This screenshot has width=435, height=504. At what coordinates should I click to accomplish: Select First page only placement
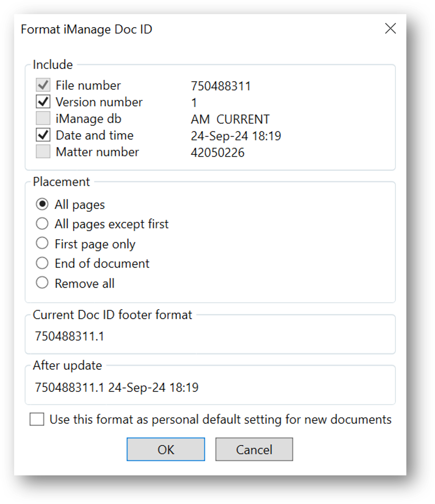tap(42, 244)
